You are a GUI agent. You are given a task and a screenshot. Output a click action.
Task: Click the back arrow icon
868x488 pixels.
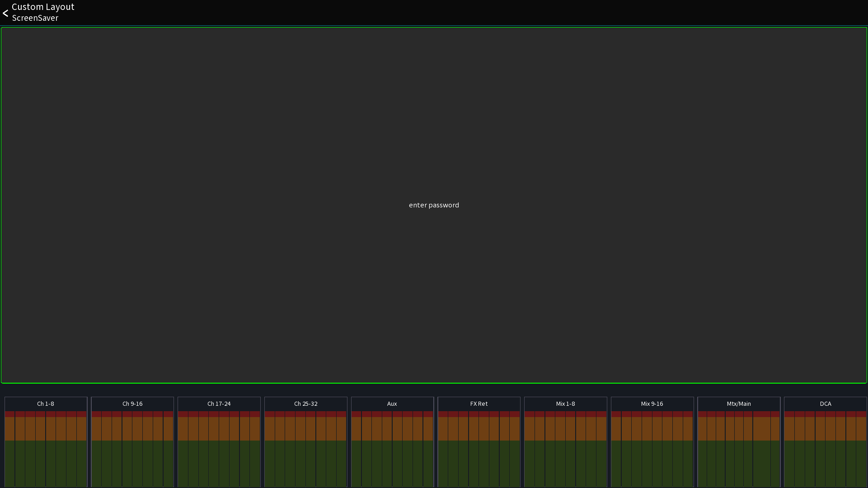tap(5, 13)
